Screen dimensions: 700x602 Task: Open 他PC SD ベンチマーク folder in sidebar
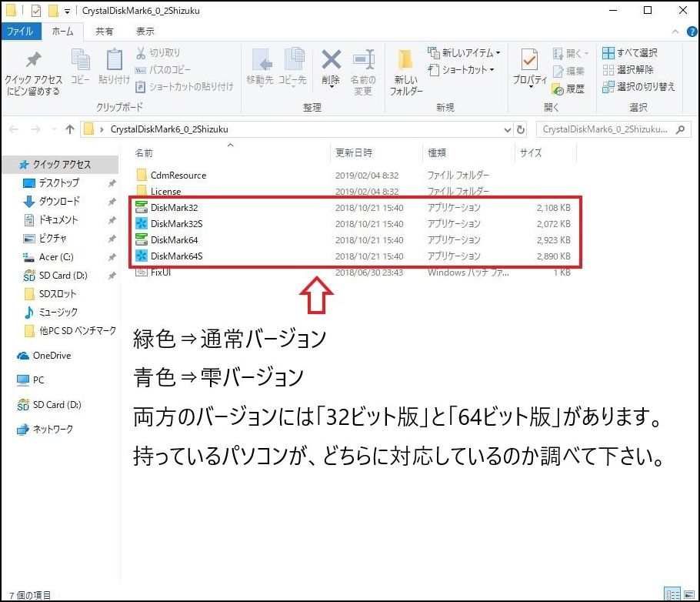77,331
